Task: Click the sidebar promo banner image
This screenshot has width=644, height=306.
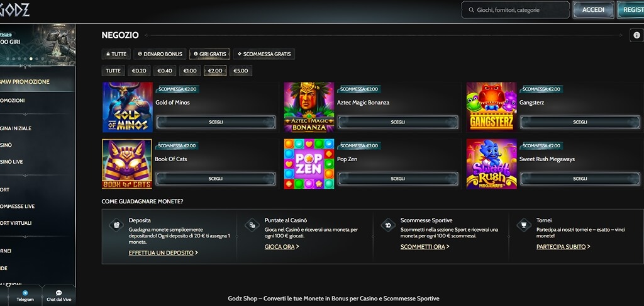Action: pyautogui.click(x=37, y=45)
